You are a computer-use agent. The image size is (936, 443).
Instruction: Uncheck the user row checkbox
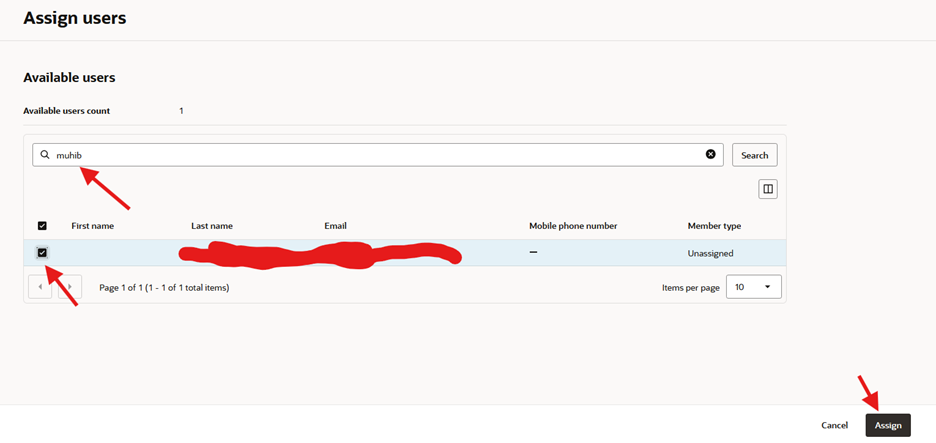coord(42,253)
